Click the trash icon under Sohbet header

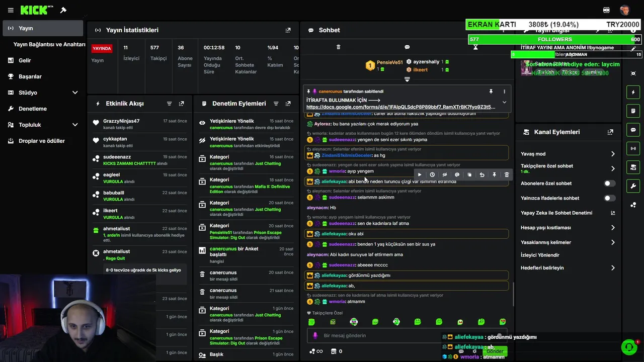338,47
